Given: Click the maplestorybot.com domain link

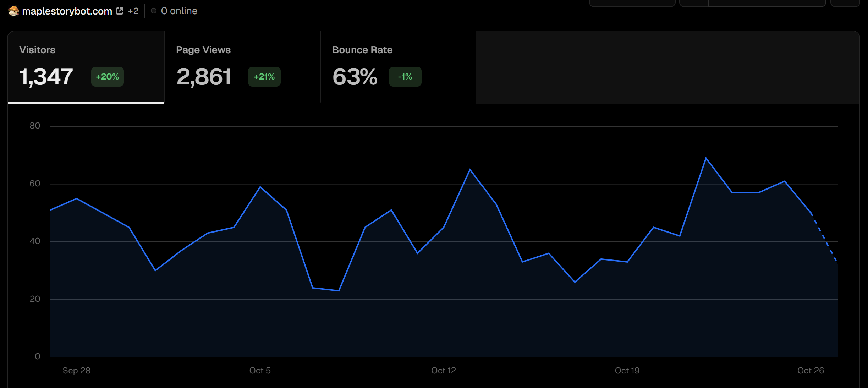Looking at the screenshot, I should (67, 11).
